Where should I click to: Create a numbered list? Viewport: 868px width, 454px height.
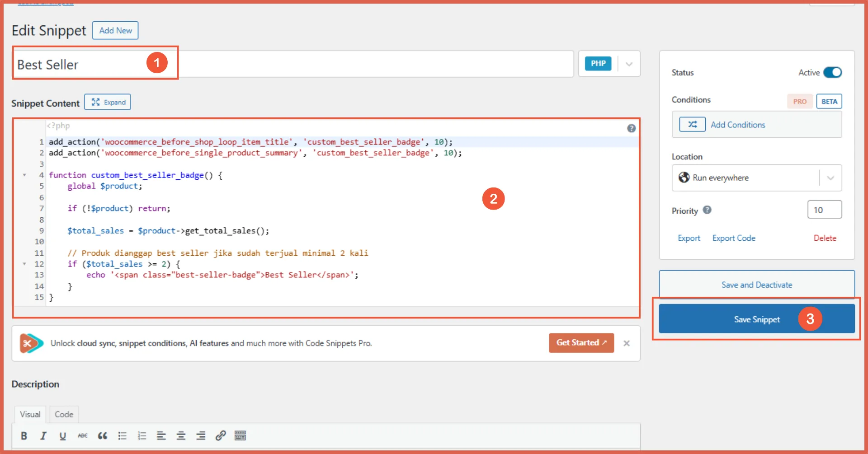142,435
